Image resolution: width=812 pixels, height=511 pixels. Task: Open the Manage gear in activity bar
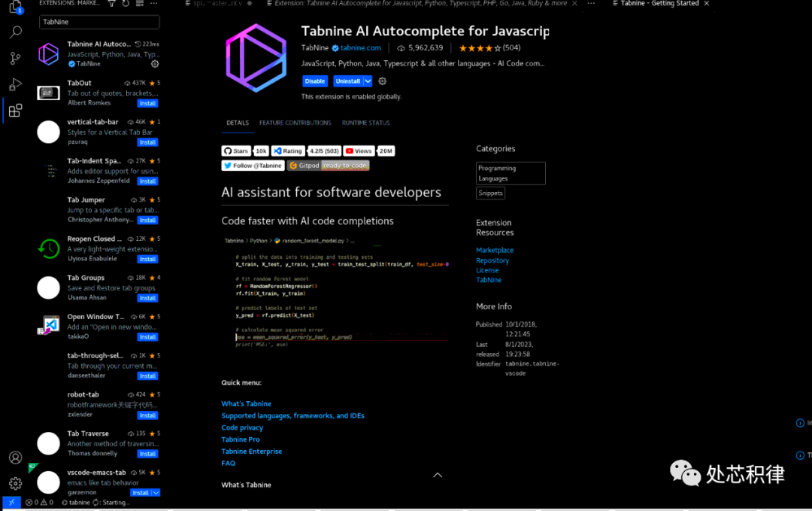tap(16, 484)
